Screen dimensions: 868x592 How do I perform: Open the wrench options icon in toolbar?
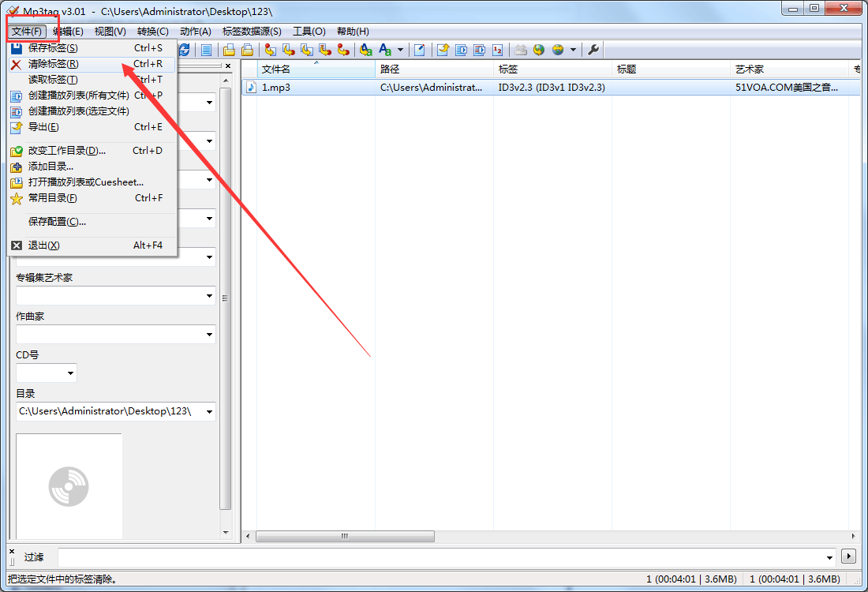point(594,50)
